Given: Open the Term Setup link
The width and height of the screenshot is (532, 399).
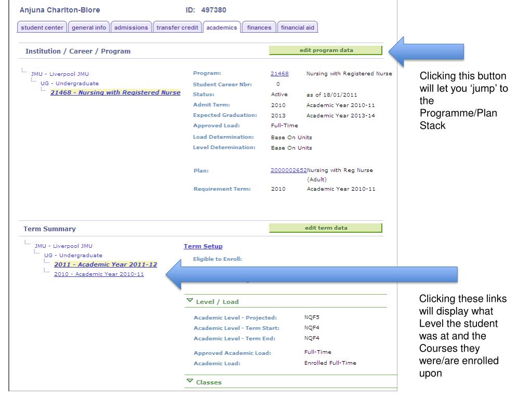Looking at the screenshot, I should click(x=203, y=246).
